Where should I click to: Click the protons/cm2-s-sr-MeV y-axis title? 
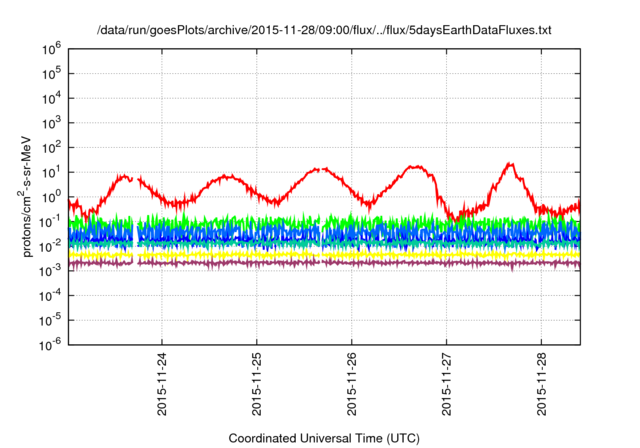(26, 196)
